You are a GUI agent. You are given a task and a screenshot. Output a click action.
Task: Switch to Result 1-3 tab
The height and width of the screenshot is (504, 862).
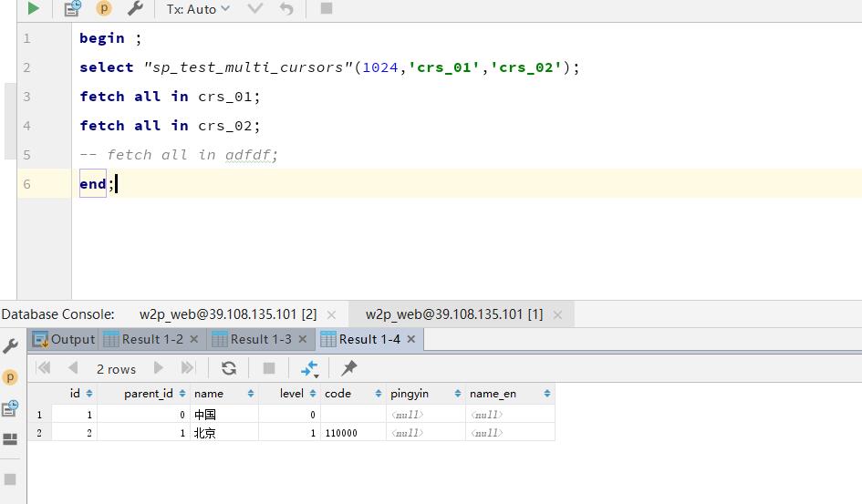coord(261,339)
